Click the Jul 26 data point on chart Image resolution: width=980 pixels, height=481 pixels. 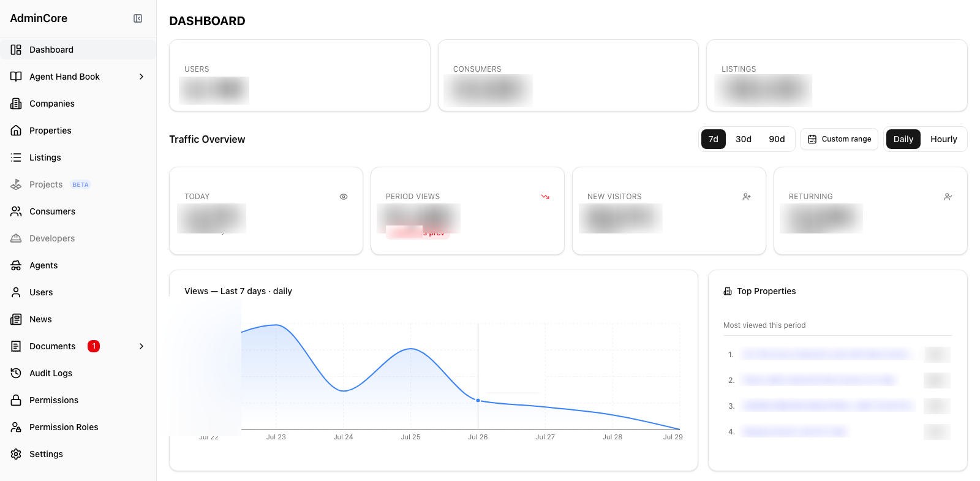(478, 400)
